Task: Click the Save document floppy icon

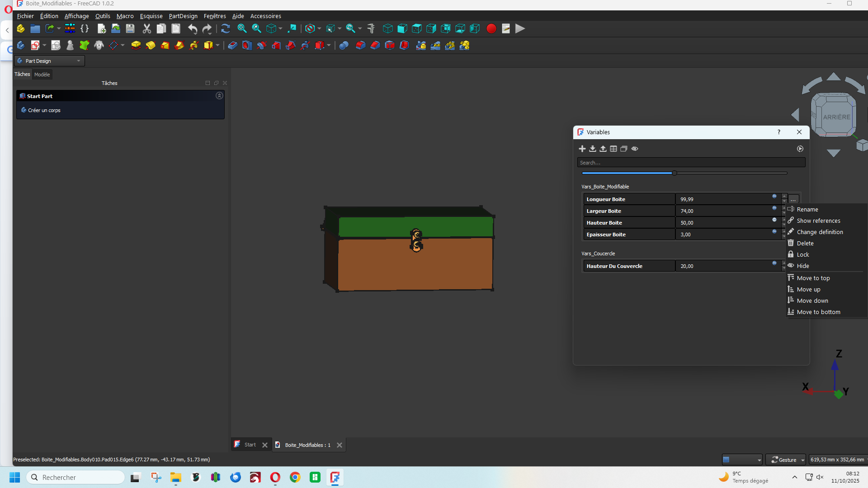Action: coord(130,29)
